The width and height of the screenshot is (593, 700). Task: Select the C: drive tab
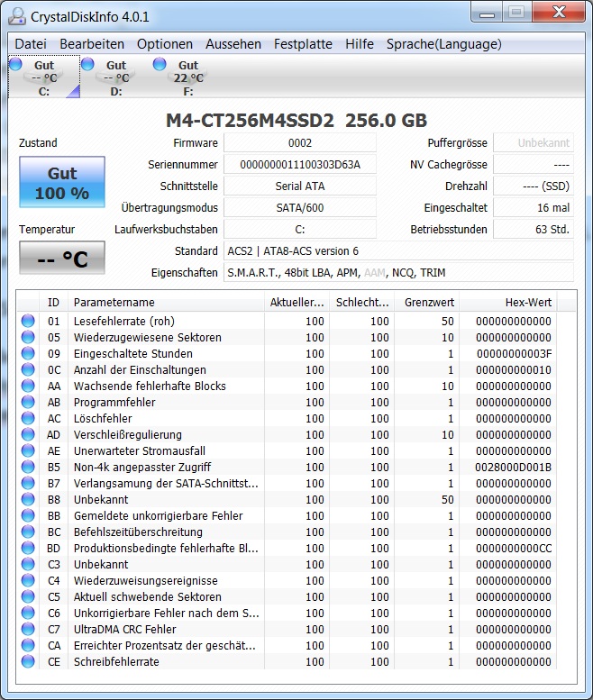[x=44, y=77]
